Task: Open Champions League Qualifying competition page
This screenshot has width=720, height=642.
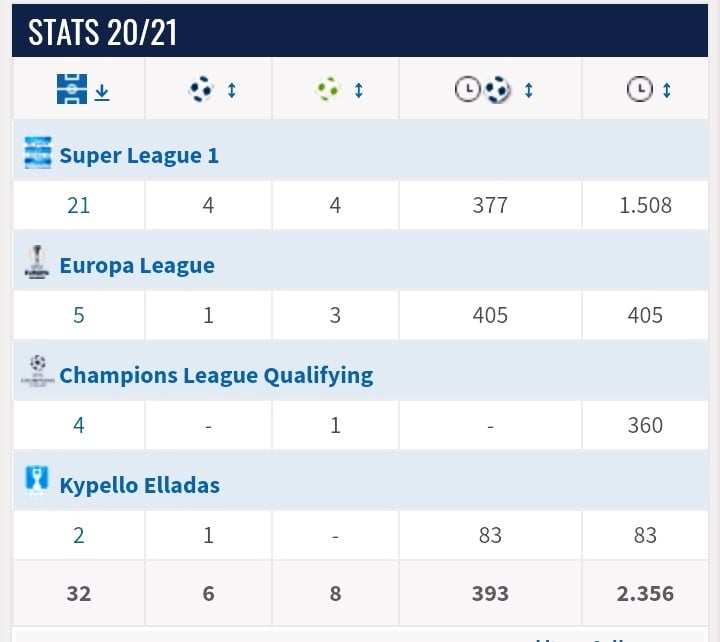Action: pos(216,375)
